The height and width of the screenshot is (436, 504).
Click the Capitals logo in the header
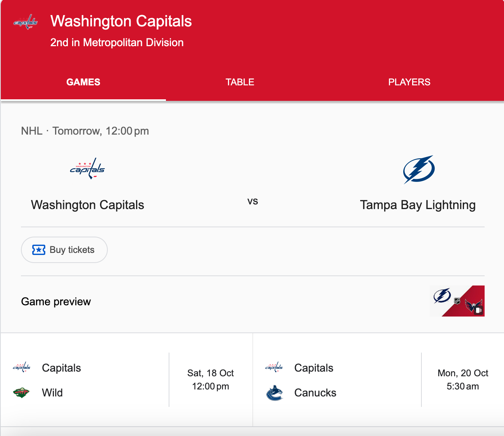point(26,22)
